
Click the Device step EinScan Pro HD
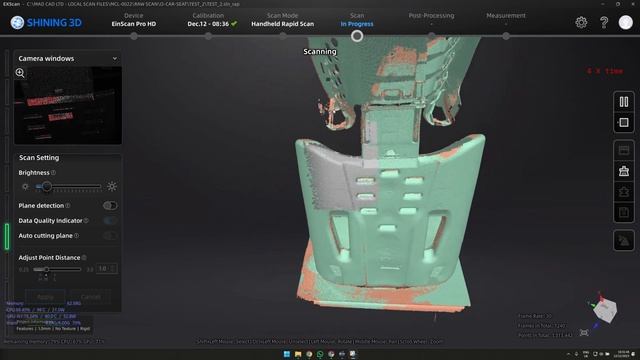134,20
